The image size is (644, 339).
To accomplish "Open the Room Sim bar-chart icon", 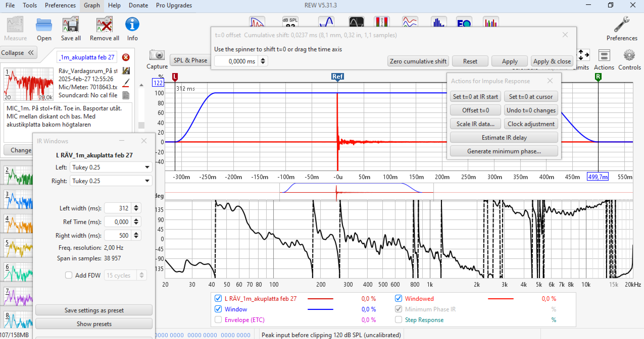I will click(491, 22).
